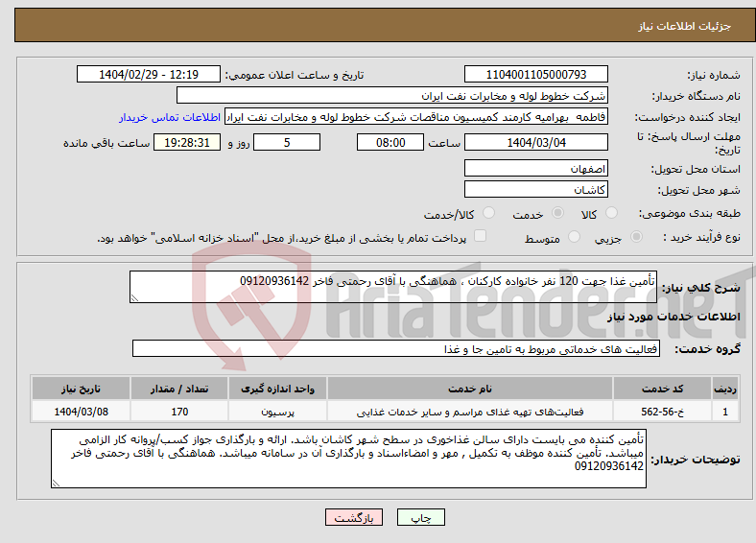The height and width of the screenshot is (543, 756).
Task: Click the remaining days field 5
Action: pyautogui.click(x=287, y=142)
